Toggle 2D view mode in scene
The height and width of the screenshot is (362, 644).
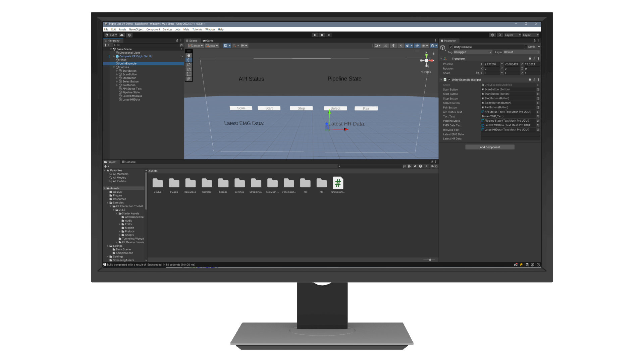click(386, 46)
